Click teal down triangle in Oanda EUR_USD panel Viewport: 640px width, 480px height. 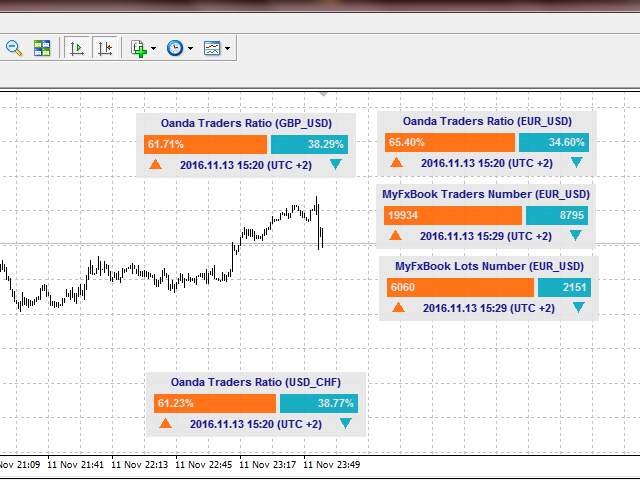576,162
